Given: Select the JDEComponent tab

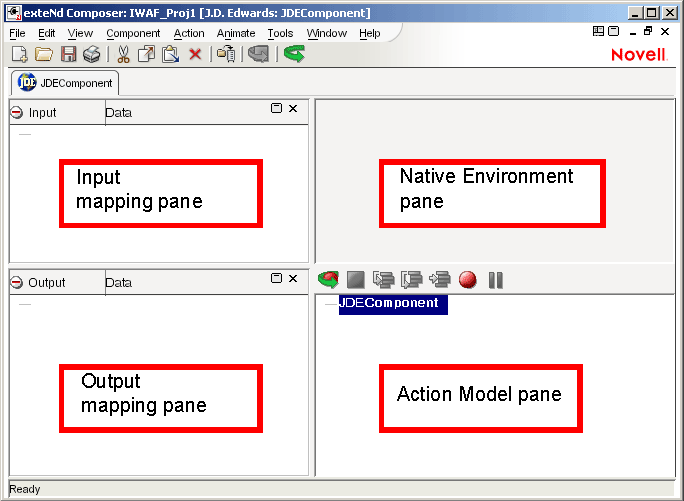Looking at the screenshot, I should coord(65,82).
